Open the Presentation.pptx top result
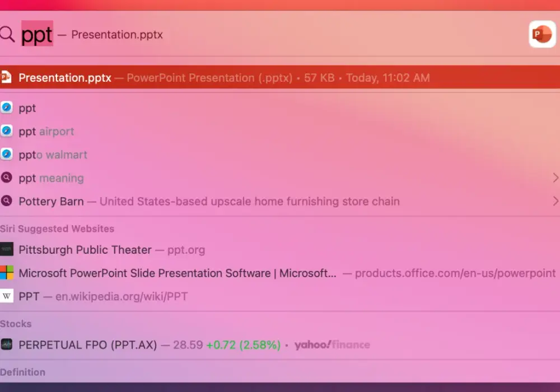The image size is (560, 392). 280,77
